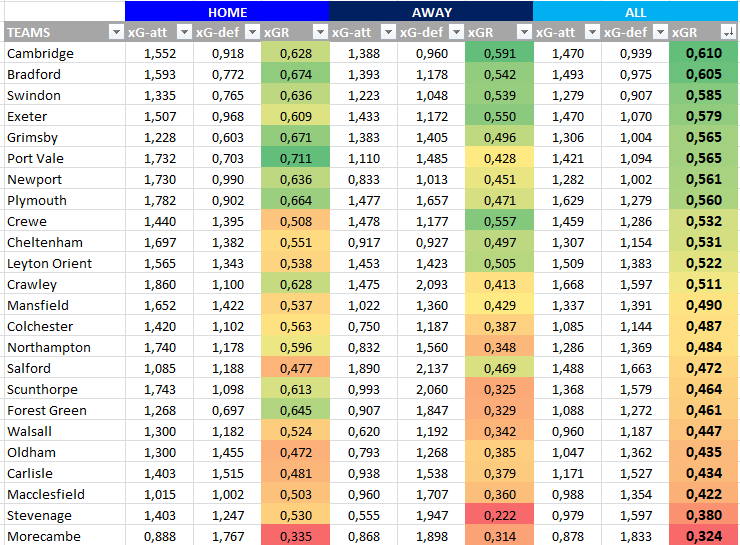Open the AWAY xG-att filter dropdown
The image size is (740, 545).
point(388,32)
